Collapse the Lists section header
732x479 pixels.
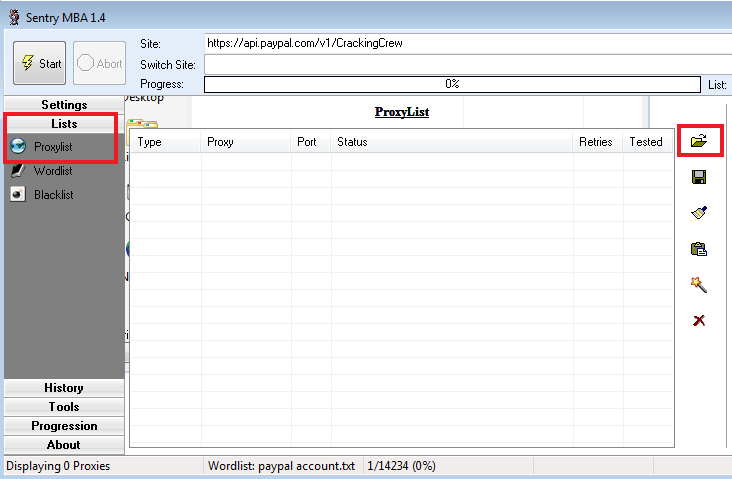(64, 124)
